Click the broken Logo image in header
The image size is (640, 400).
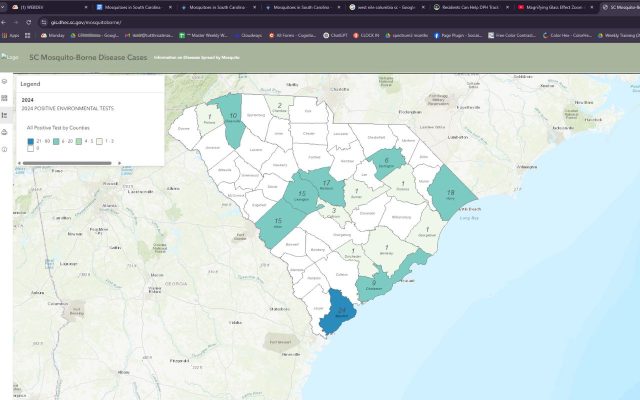tap(9, 57)
